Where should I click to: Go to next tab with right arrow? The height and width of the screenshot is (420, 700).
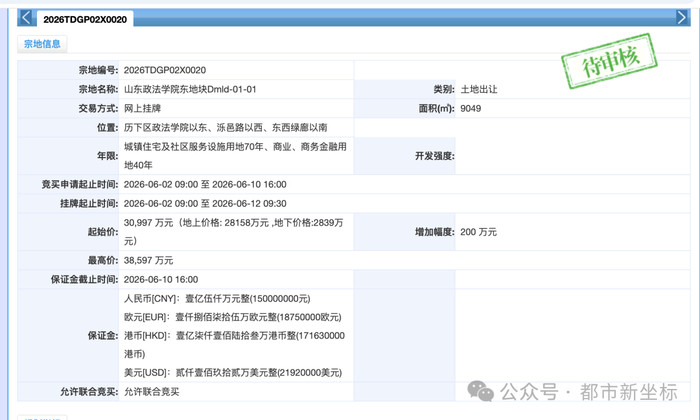681,18
